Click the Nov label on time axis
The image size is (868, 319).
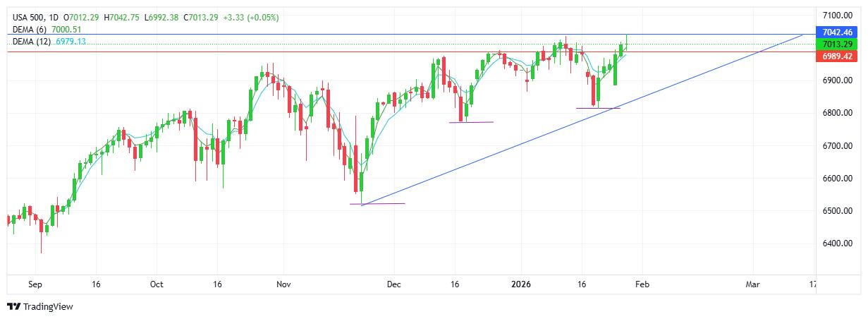click(283, 284)
